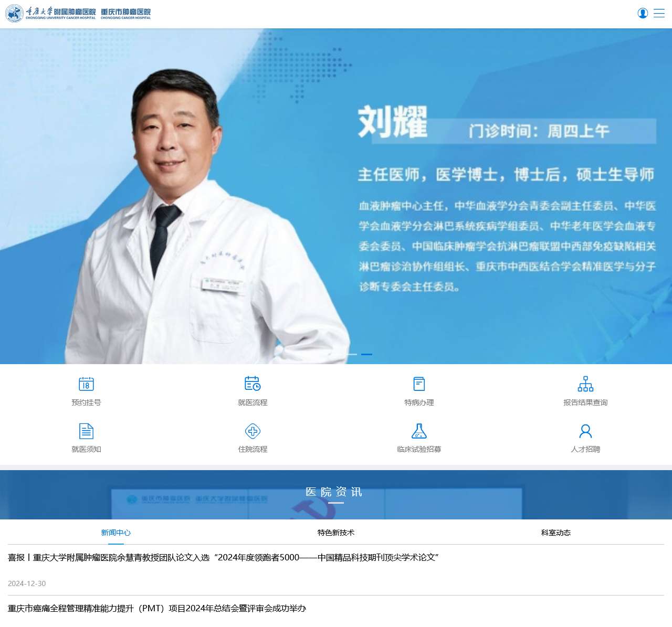Select the first carousel slide indicator

click(x=351, y=354)
